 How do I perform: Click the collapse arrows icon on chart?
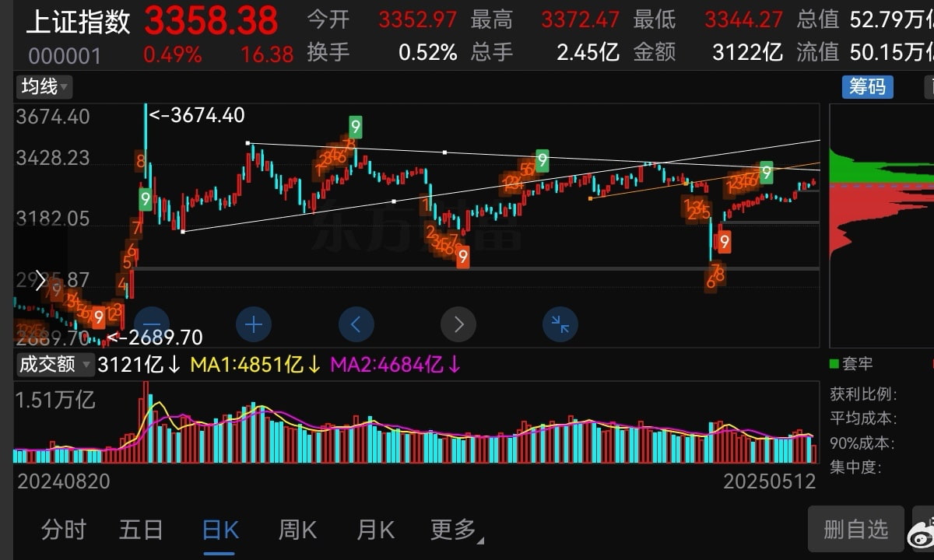(560, 324)
